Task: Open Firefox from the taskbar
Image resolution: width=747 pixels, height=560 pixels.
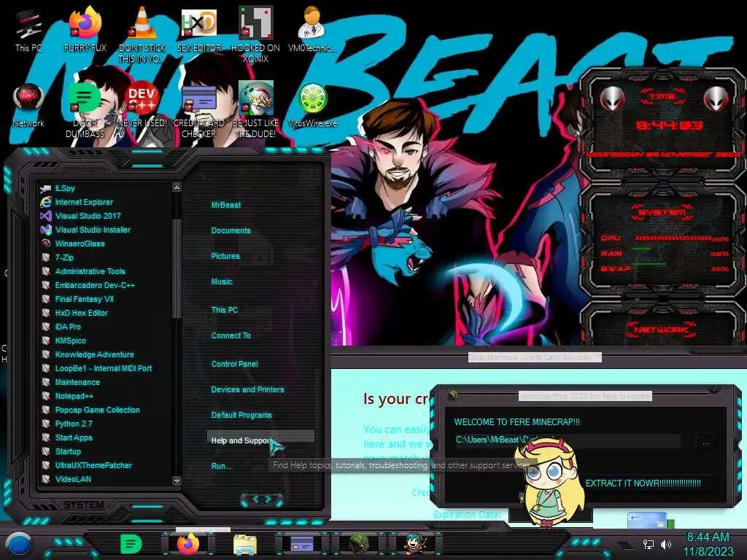Action: (x=188, y=544)
